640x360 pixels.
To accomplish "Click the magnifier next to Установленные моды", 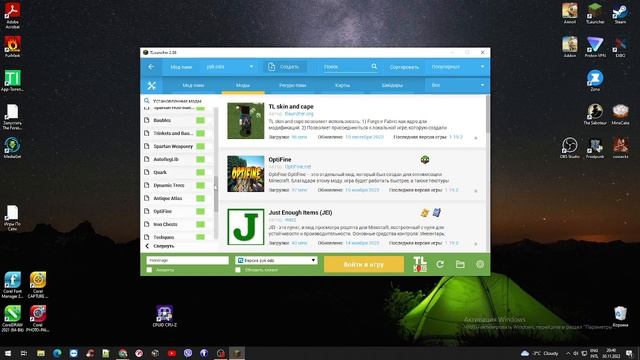I will click(147, 100).
